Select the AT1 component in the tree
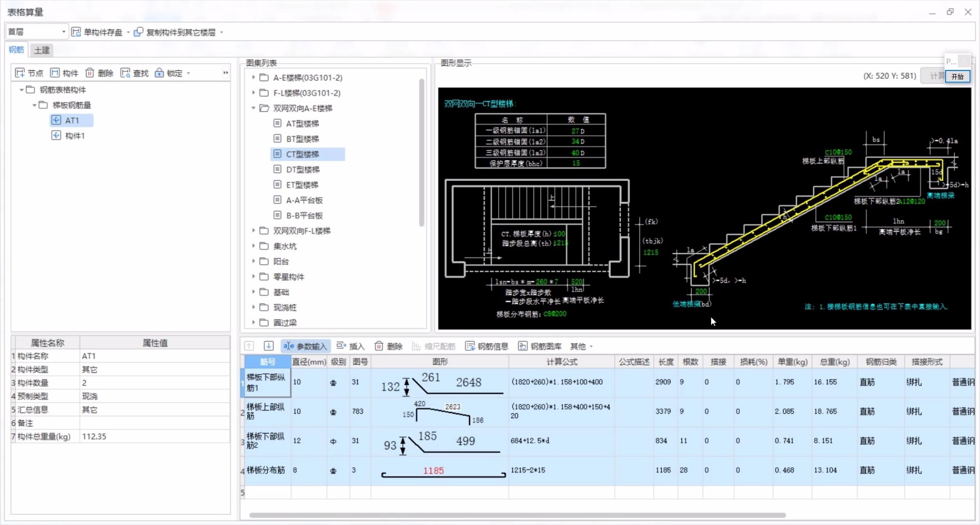Screen dimensions: 980x525 pos(71,120)
